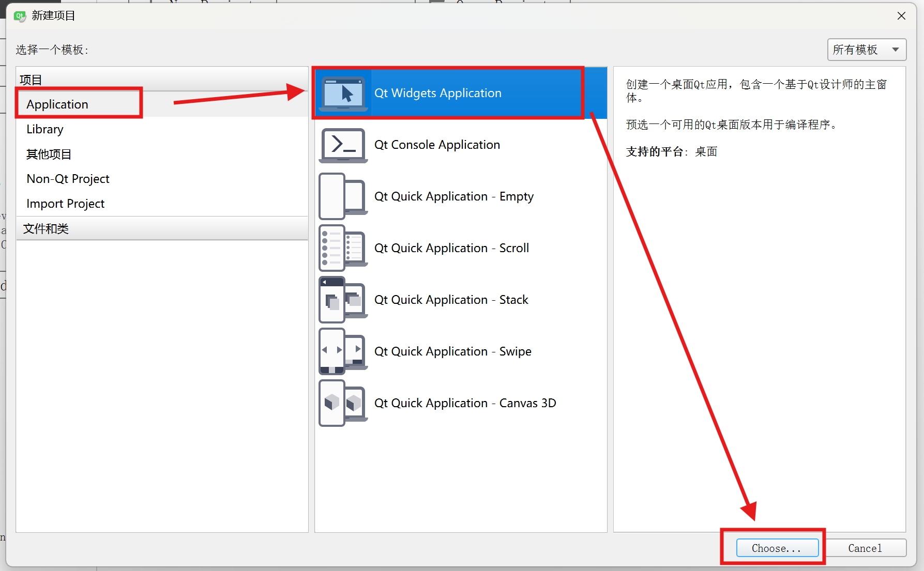Click the Qt logo in title bar

[20, 16]
